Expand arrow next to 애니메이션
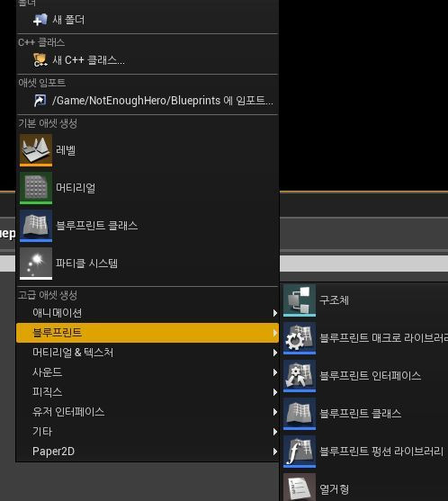448x501 pixels. coord(274,313)
